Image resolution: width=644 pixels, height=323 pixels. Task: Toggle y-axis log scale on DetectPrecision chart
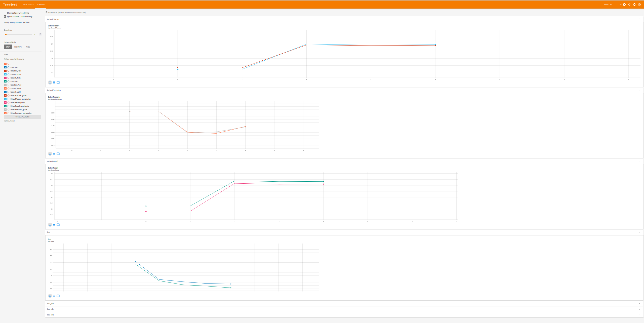(x=54, y=154)
